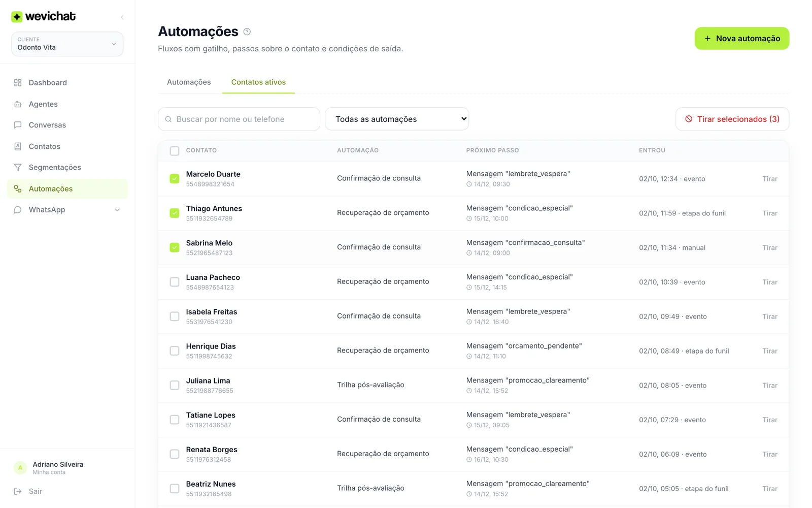Check Isabela Freitas's checkbox
Image resolution: width=812 pixels, height=508 pixels.
coord(175,316)
